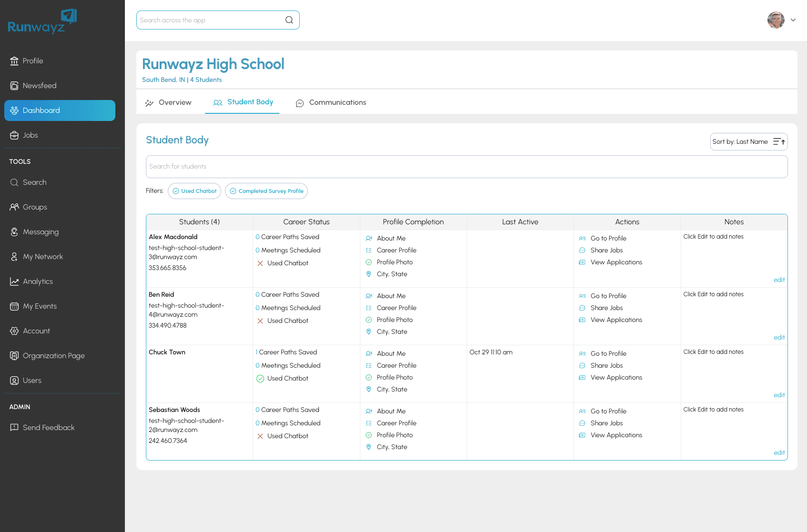807x532 pixels.
Task: Go to Profile for Chuck Town
Action: [x=608, y=353]
